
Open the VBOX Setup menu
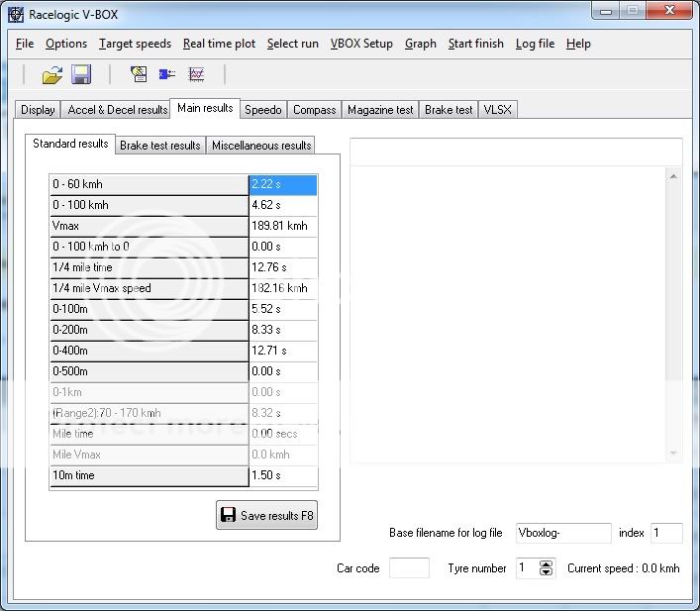coord(361,44)
